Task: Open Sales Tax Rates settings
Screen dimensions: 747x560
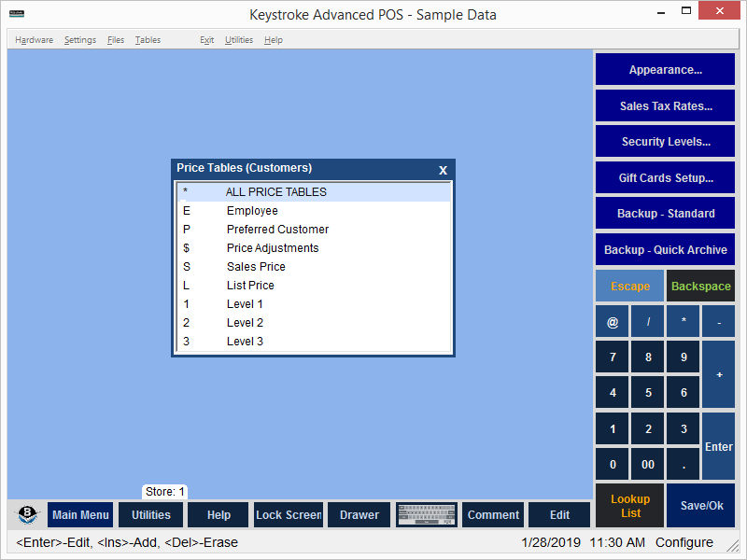Action: pyautogui.click(x=665, y=106)
